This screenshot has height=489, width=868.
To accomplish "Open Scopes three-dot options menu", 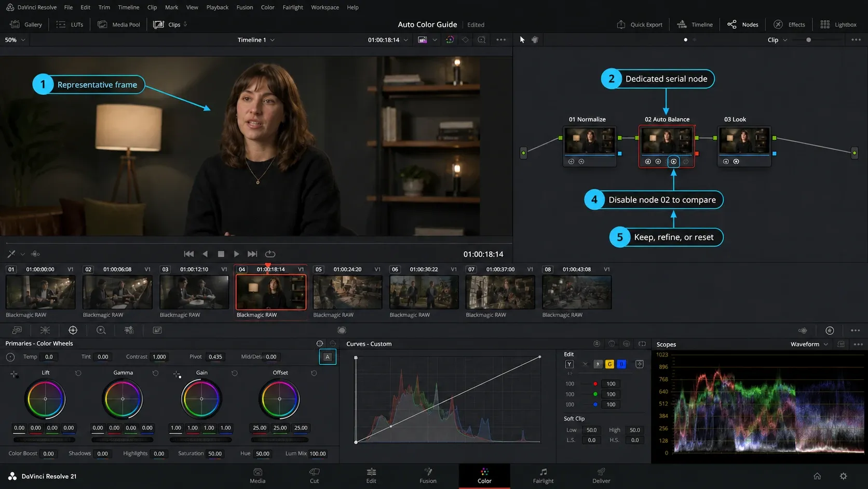I will click(x=858, y=344).
